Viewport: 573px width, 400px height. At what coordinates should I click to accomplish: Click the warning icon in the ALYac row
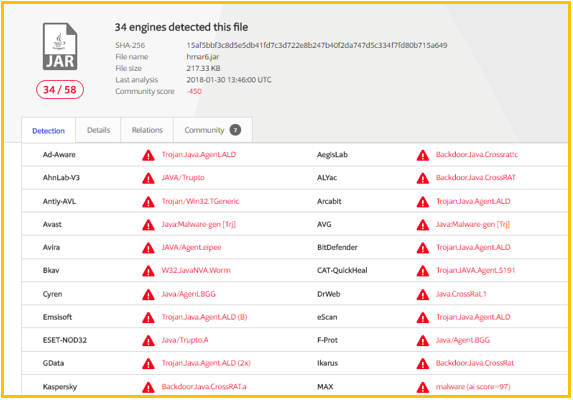[x=423, y=178]
